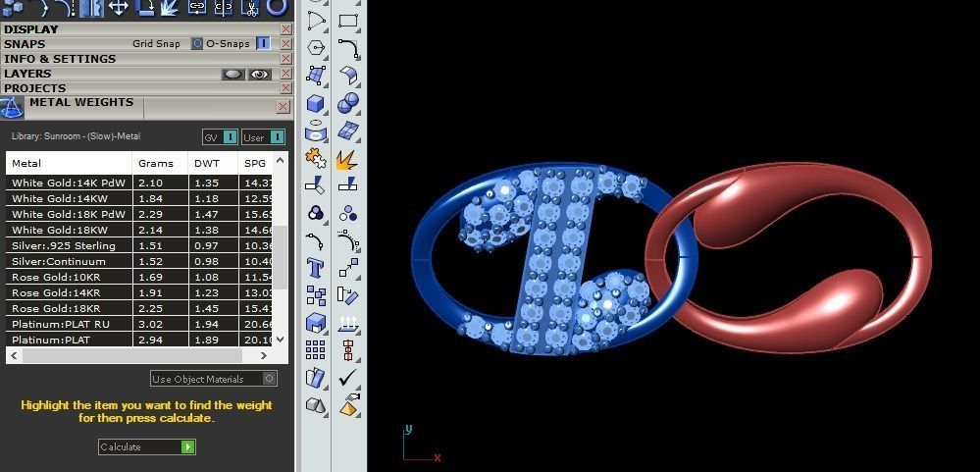Click the scissors trim icon in top toolbar
The height and width of the screenshot is (472, 980).
click(x=250, y=8)
